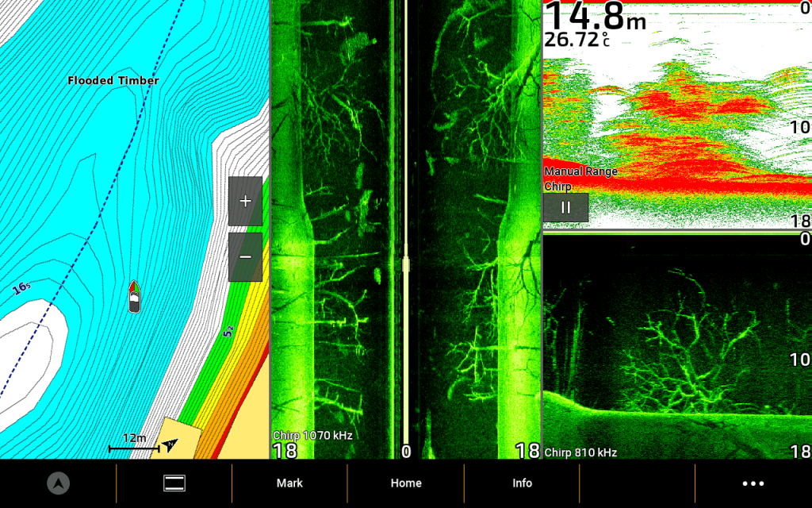This screenshot has height=508, width=812.
Task: Go to the Home screen
Action: click(406, 483)
